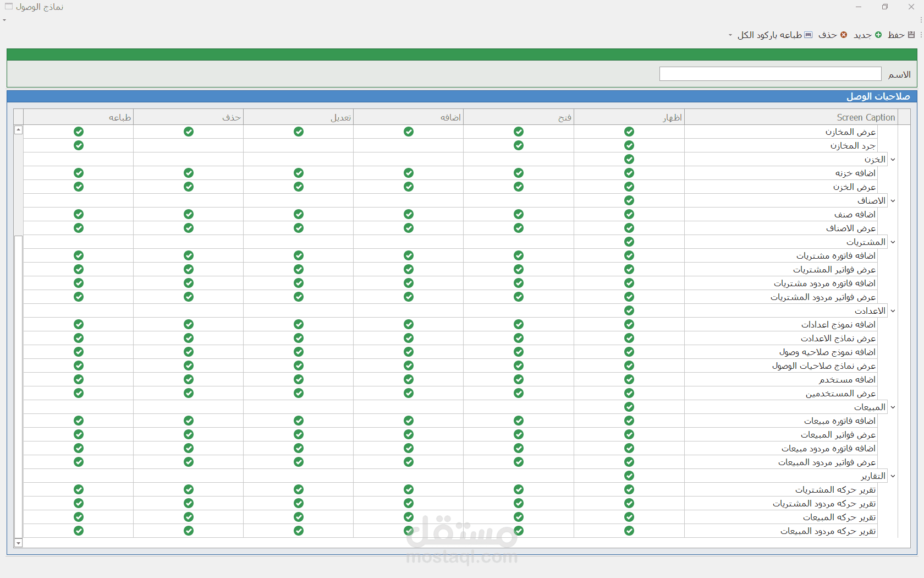924x578 pixels.
Task: Toggle اظهار check for the الاصناف group row
Action: 629,200
